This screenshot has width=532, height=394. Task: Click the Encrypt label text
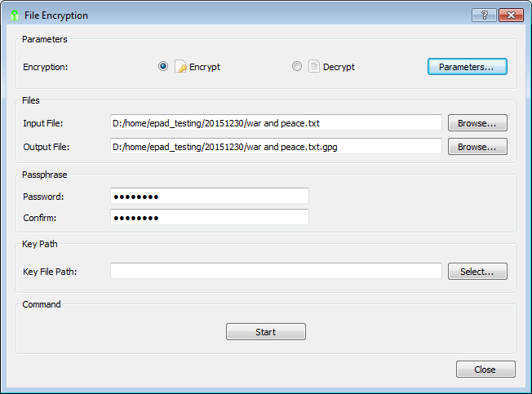(205, 67)
